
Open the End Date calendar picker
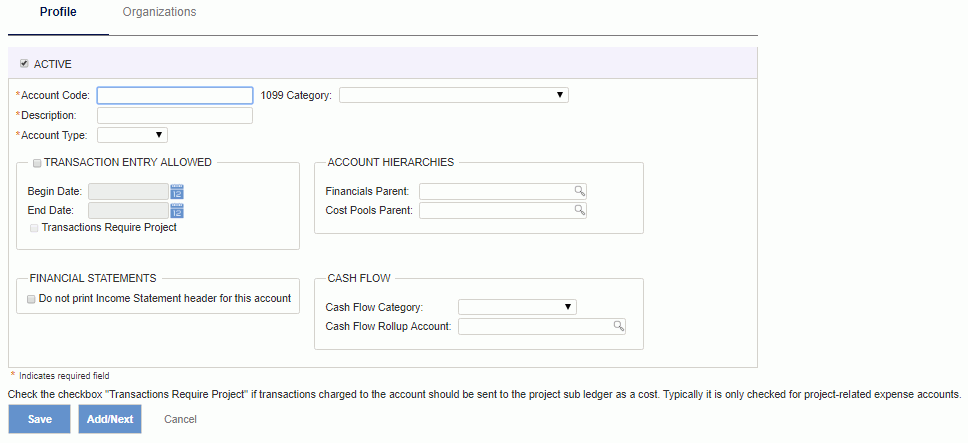[177, 210]
